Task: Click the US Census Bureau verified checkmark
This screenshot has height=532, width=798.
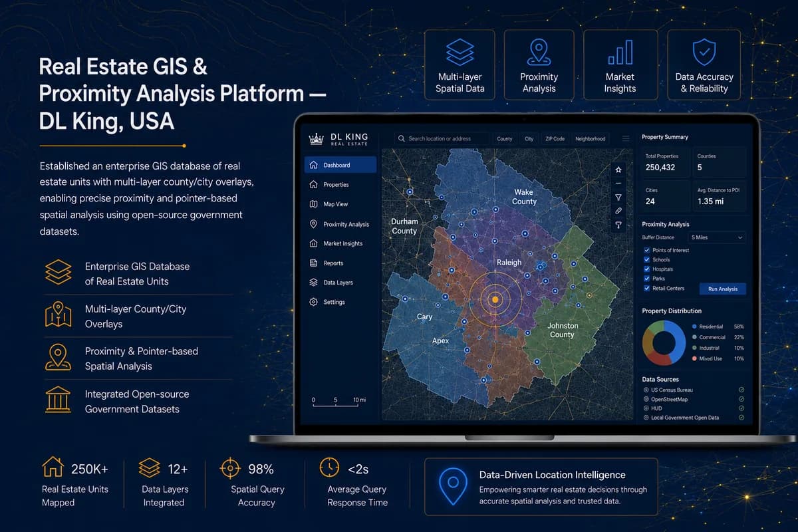Action: pos(741,390)
